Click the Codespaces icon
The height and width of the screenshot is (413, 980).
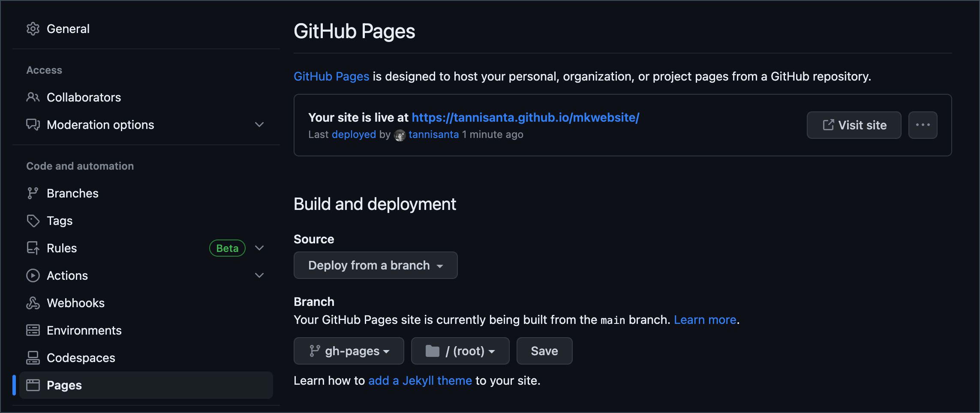(x=33, y=358)
